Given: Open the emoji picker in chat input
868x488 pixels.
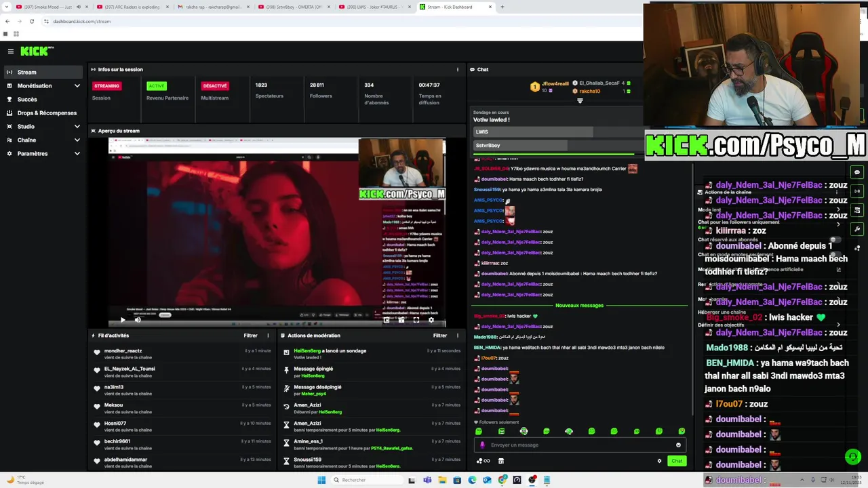Looking at the screenshot, I should [678, 445].
